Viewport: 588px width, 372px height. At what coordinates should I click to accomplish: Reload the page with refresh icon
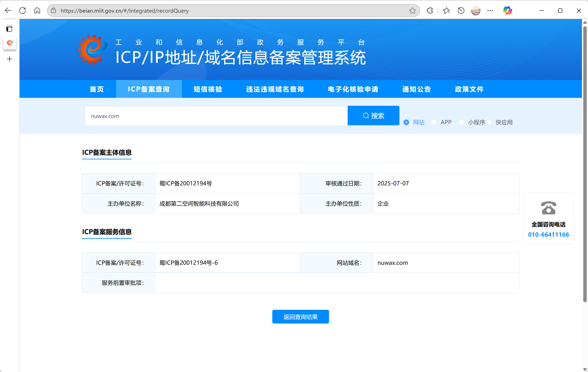click(23, 11)
